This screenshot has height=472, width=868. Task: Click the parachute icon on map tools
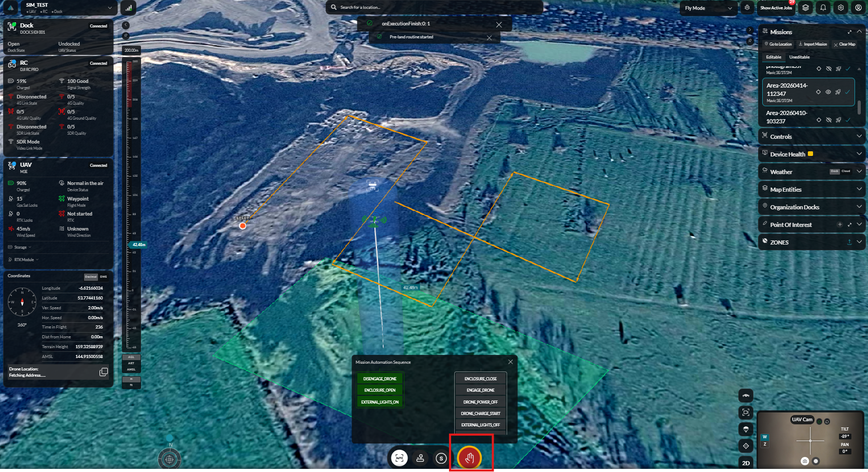(x=746, y=430)
